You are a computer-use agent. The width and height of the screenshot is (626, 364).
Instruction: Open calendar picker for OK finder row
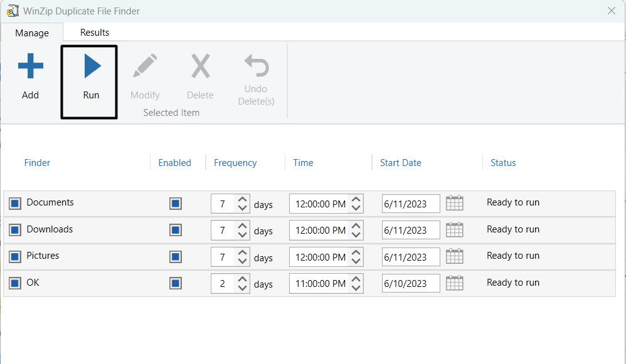click(454, 283)
